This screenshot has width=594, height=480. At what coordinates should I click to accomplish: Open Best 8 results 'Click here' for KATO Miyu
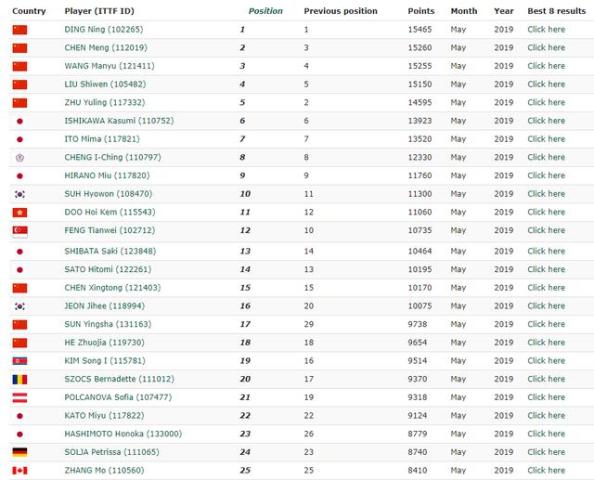(546, 416)
